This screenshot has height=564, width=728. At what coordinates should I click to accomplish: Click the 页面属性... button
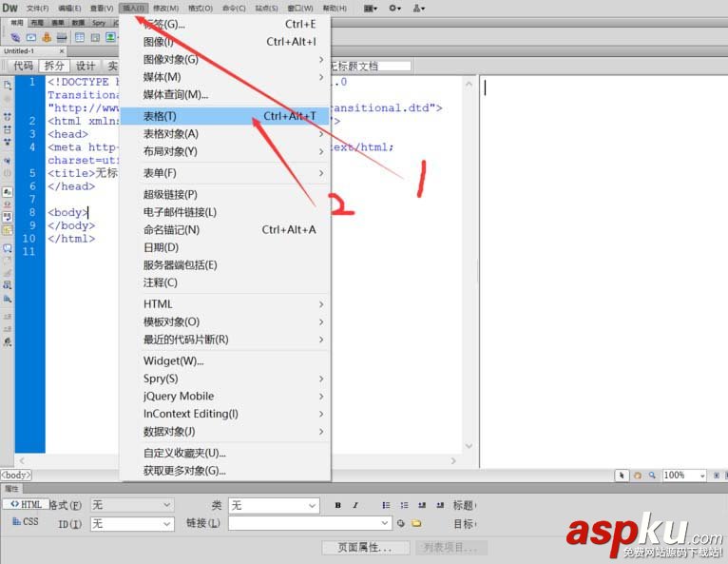pos(366,548)
